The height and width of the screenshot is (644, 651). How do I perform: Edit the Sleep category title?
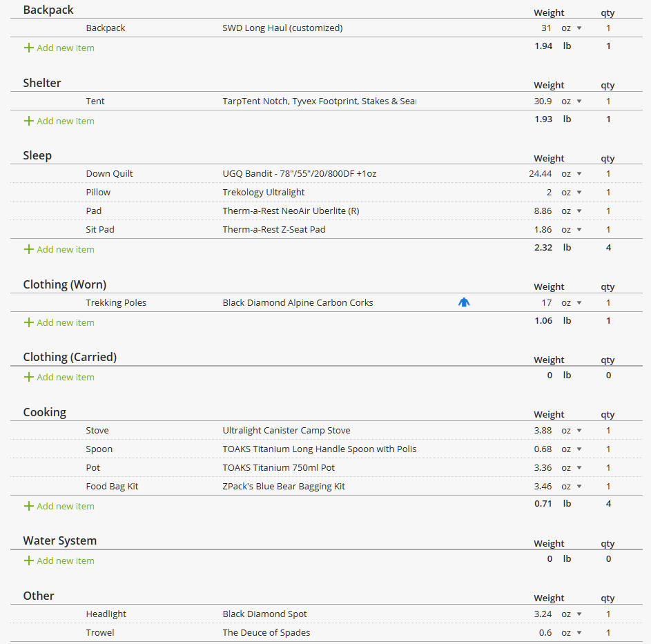pyautogui.click(x=37, y=155)
